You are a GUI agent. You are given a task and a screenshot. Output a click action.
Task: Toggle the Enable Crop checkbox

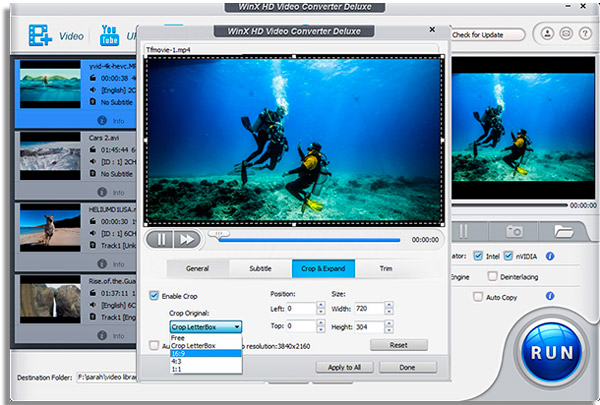tap(154, 296)
